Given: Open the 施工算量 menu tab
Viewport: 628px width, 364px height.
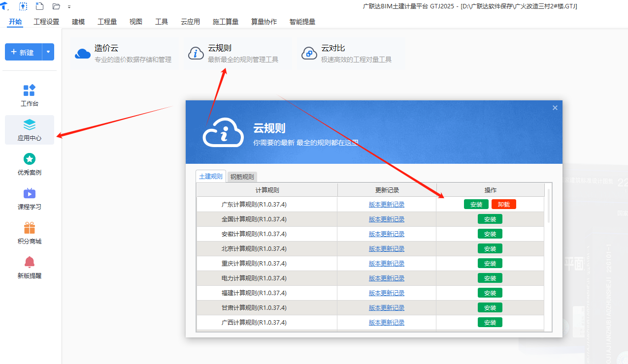Looking at the screenshot, I should [226, 22].
